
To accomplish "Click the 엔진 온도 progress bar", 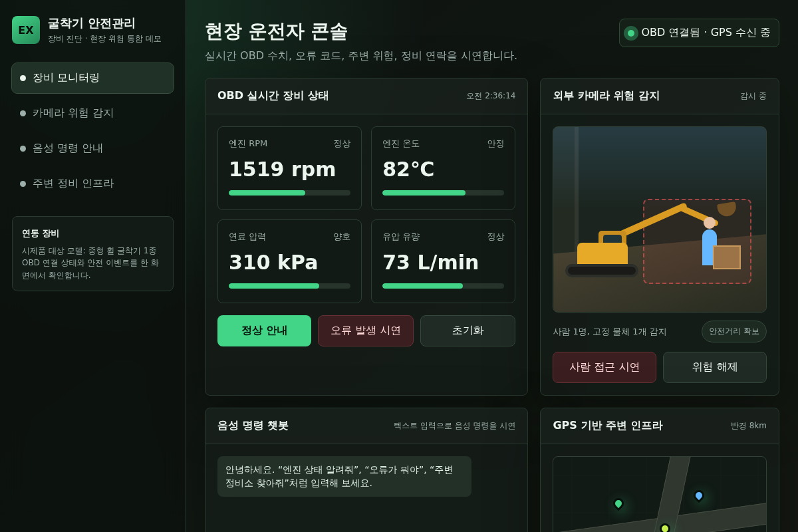I will pos(443,193).
